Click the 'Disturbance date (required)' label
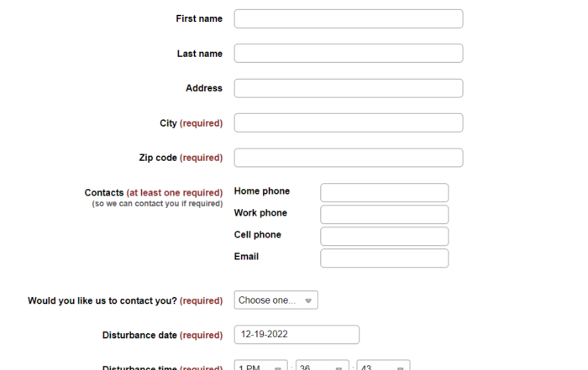This screenshot has width=588, height=370. pos(162,336)
